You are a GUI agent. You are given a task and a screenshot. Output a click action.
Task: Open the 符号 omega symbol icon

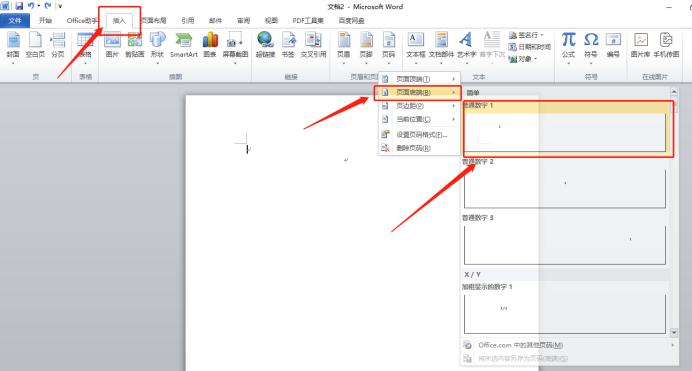pos(591,45)
